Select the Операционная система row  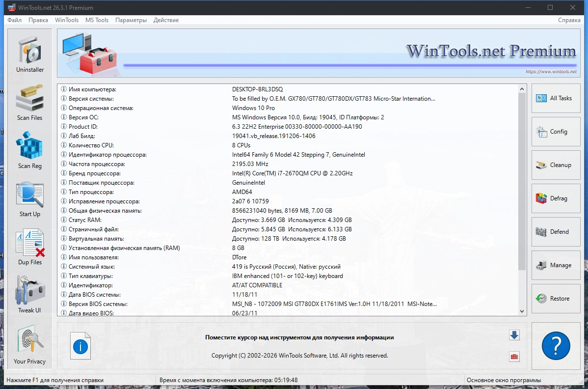[288, 108]
